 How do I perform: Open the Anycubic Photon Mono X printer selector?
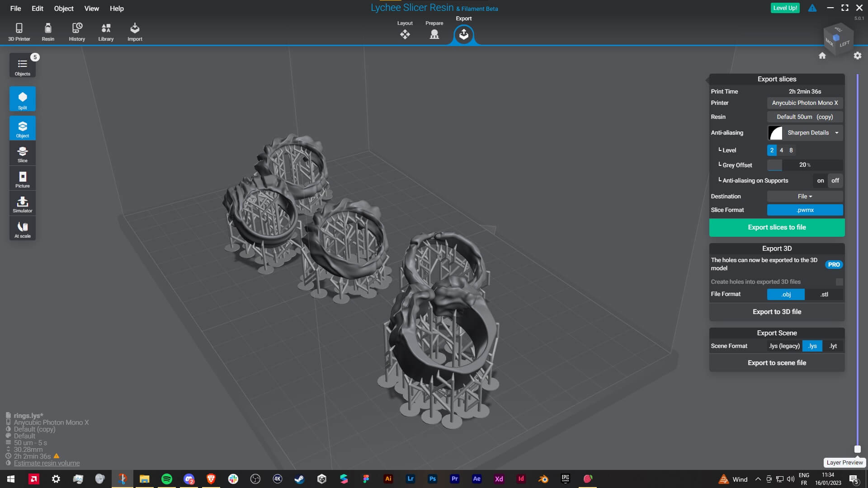coord(805,103)
